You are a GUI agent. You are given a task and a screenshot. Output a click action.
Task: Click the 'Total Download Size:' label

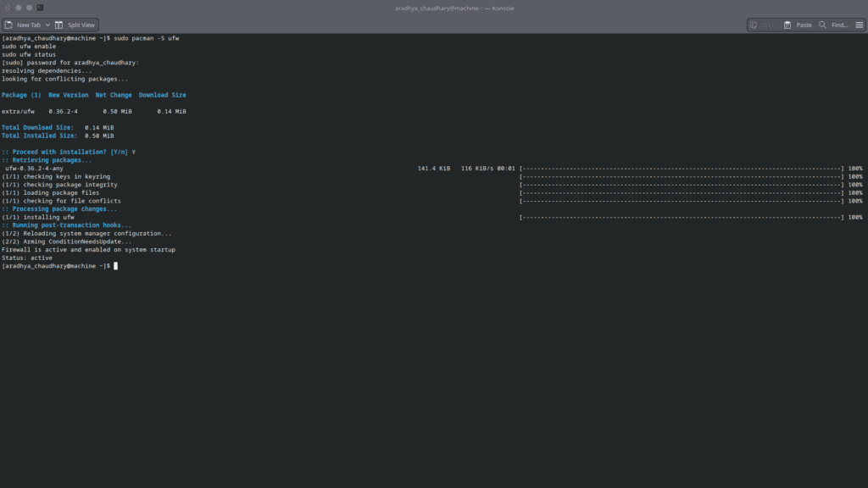pyautogui.click(x=37, y=128)
